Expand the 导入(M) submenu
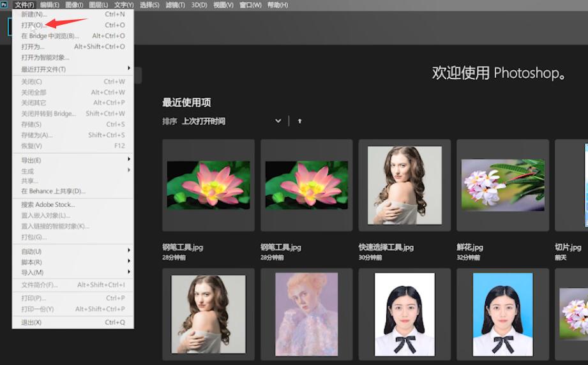Screen dimensions: 588x365 point(73,272)
